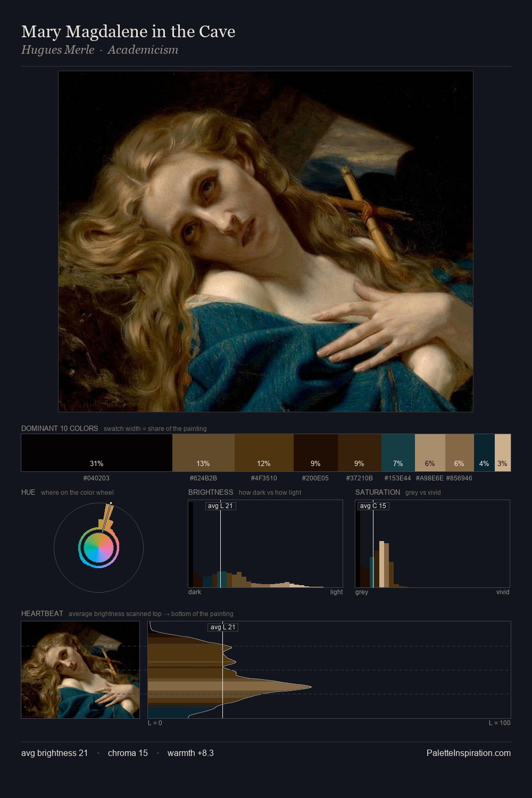Viewport: 532px width, 798px height.
Task: Click the Saturation histogram chart
Action: coord(433,544)
